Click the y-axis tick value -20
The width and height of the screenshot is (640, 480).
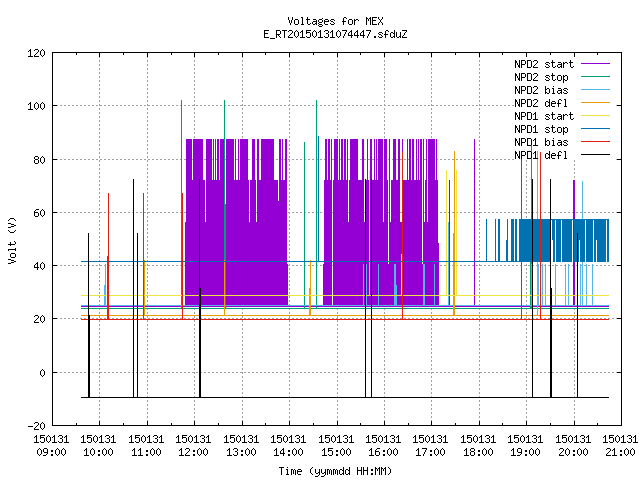coord(36,426)
